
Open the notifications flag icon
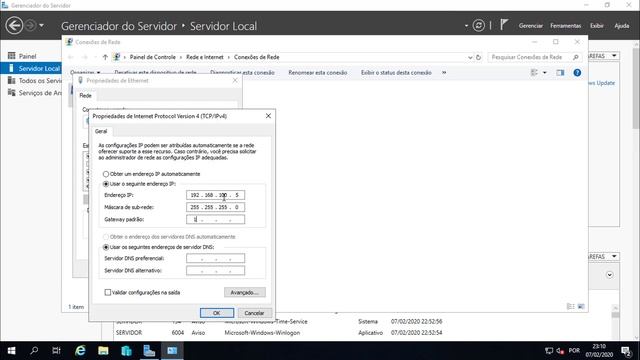(x=504, y=24)
